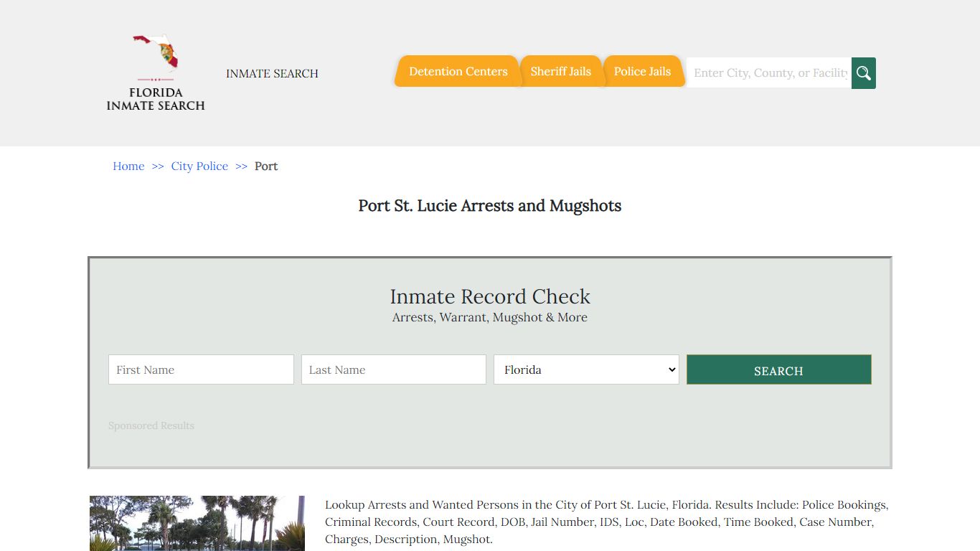Click the INMATE SEARCH header link
980x551 pixels.
(x=272, y=73)
